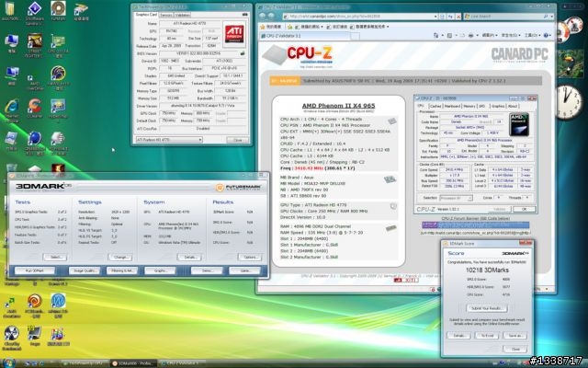
Task: Open the CCleaner desktop icon
Action: coord(35,109)
